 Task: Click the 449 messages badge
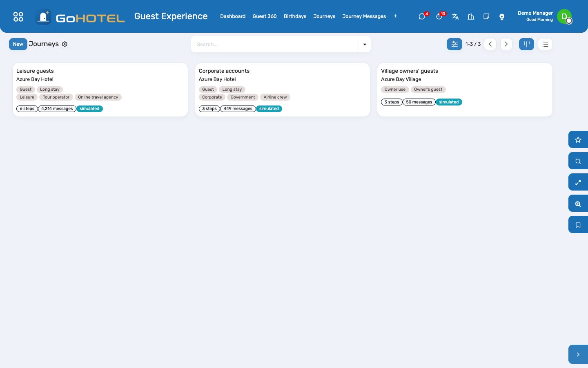[x=238, y=109]
